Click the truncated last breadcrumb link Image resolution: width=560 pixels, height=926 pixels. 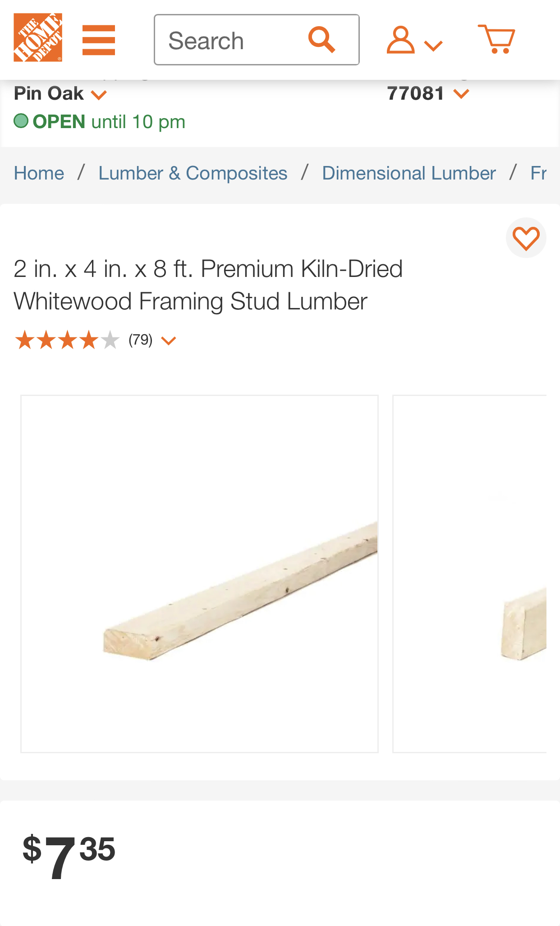tap(539, 173)
